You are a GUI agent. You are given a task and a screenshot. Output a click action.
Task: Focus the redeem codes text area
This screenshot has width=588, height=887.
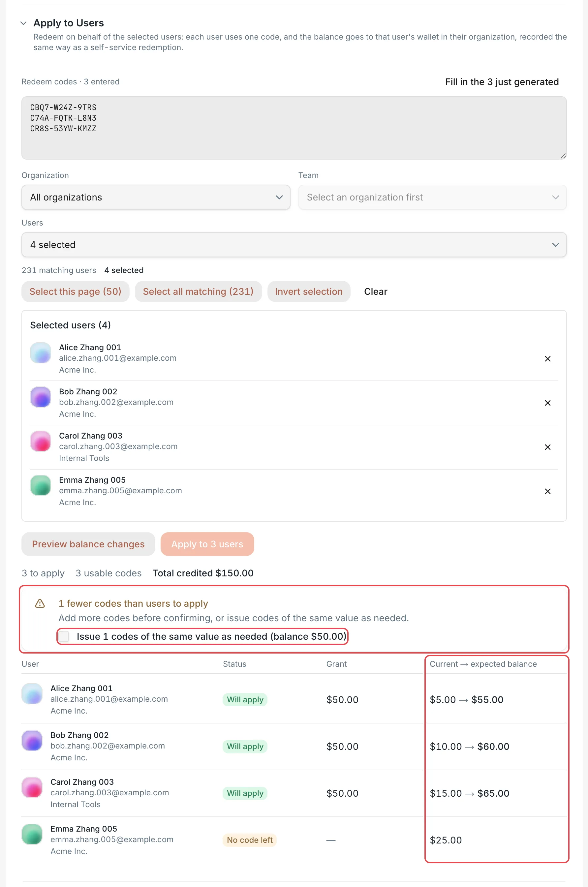point(294,128)
